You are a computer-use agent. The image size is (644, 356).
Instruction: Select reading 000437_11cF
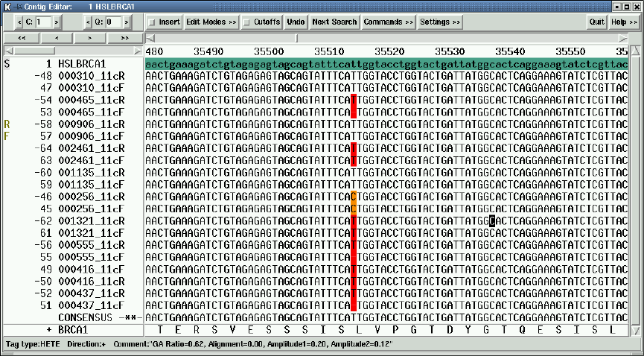click(x=91, y=305)
